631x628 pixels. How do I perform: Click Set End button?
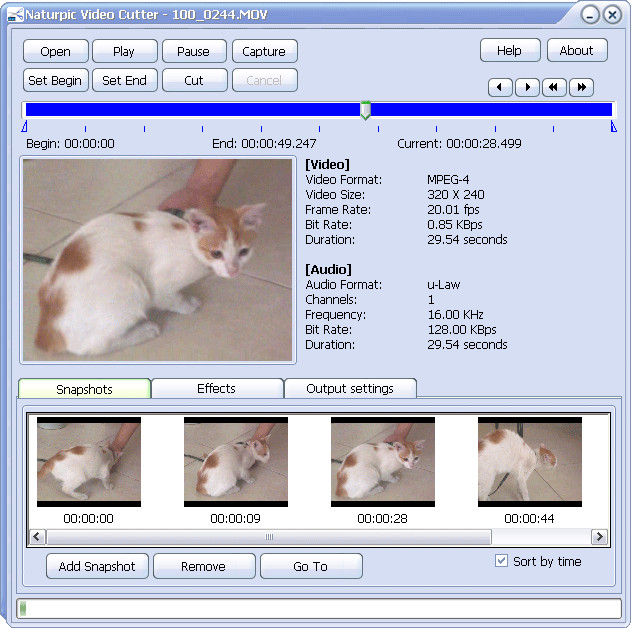click(125, 80)
